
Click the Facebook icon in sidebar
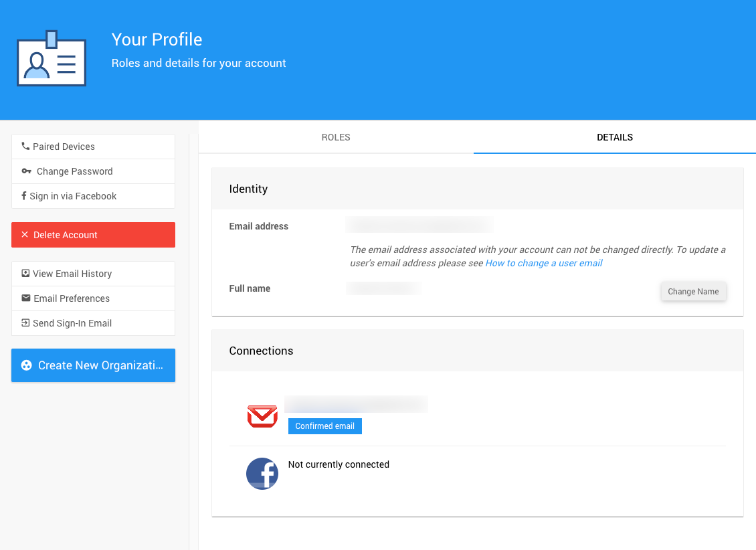pyautogui.click(x=24, y=196)
